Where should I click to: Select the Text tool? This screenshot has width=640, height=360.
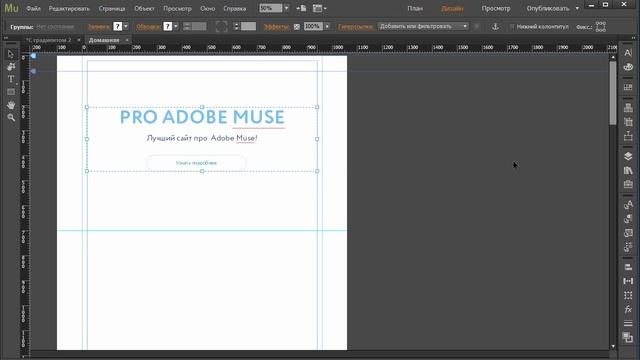click(11, 79)
